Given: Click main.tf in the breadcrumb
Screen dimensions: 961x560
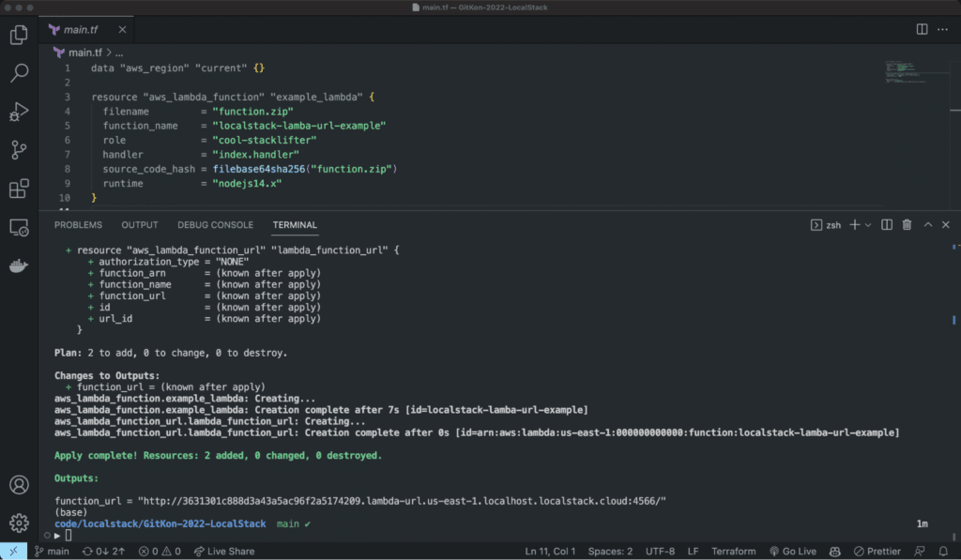Looking at the screenshot, I should point(84,53).
